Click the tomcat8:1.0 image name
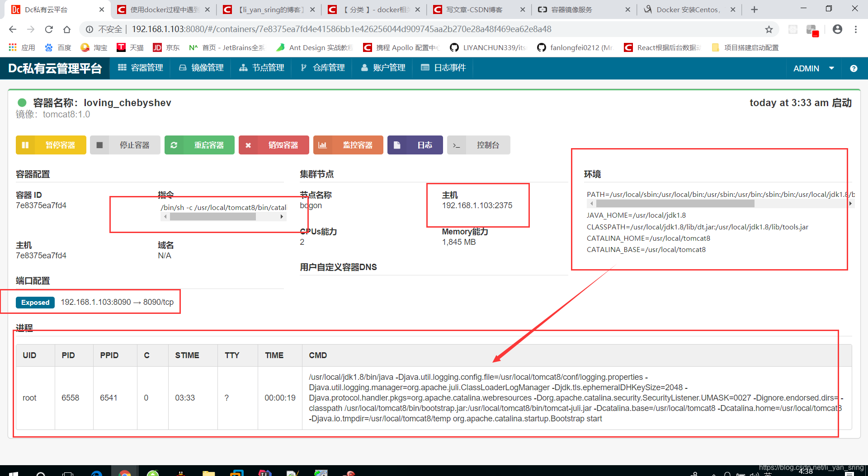The height and width of the screenshot is (476, 868). pos(66,115)
